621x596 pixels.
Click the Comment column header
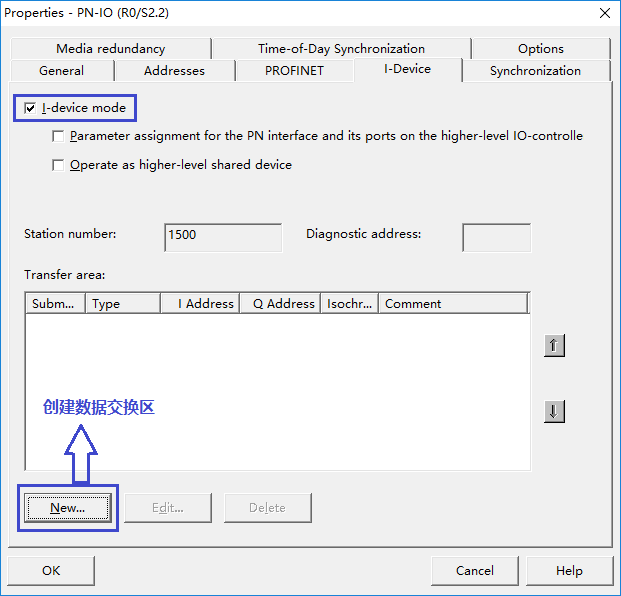click(x=452, y=304)
